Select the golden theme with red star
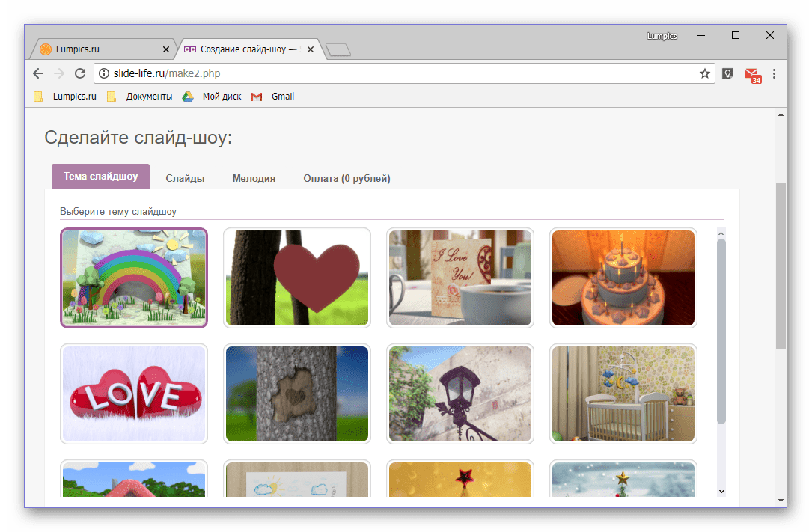 [x=460, y=479]
